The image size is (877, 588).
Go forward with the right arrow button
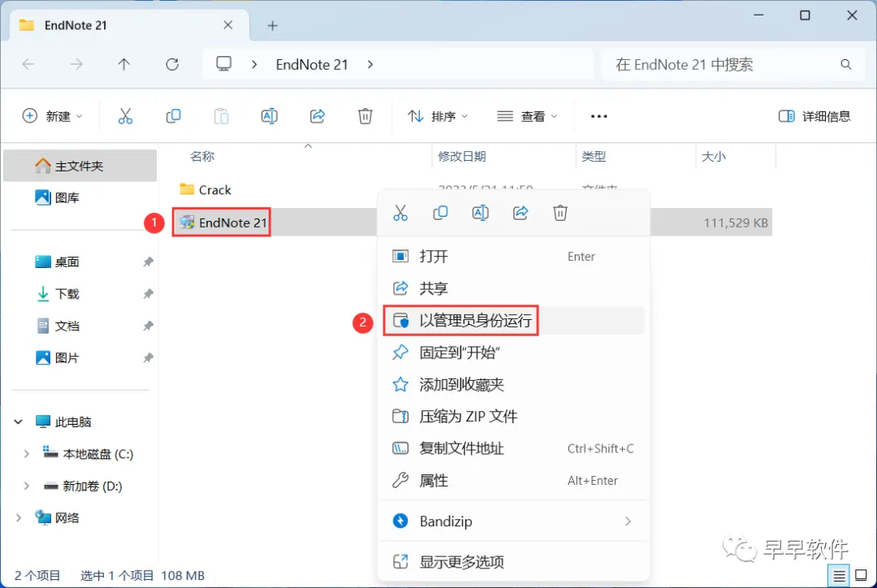pyautogui.click(x=76, y=64)
